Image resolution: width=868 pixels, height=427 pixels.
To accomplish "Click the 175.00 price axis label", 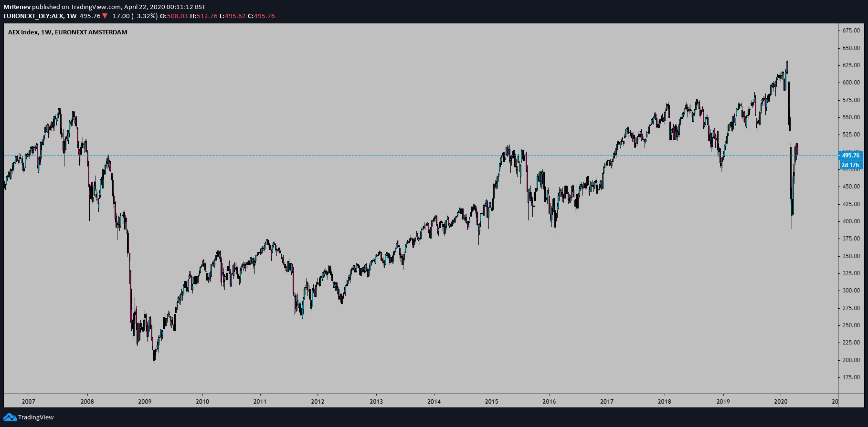I will pyautogui.click(x=851, y=377).
